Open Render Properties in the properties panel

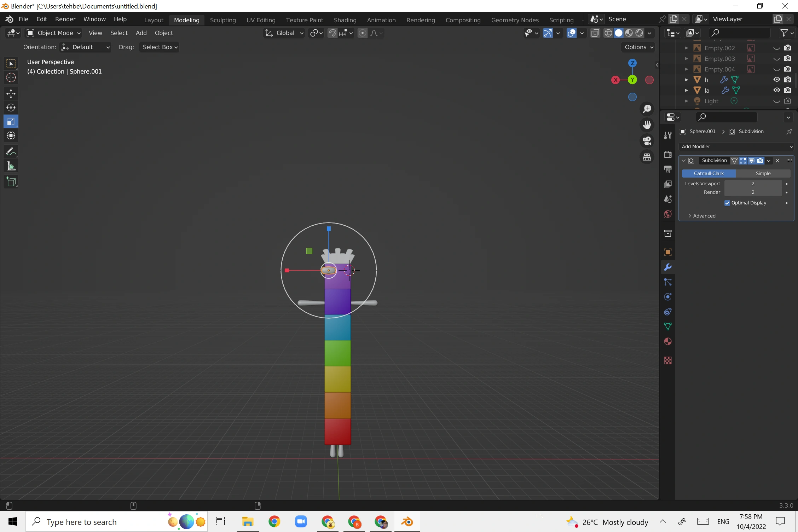tap(667, 155)
